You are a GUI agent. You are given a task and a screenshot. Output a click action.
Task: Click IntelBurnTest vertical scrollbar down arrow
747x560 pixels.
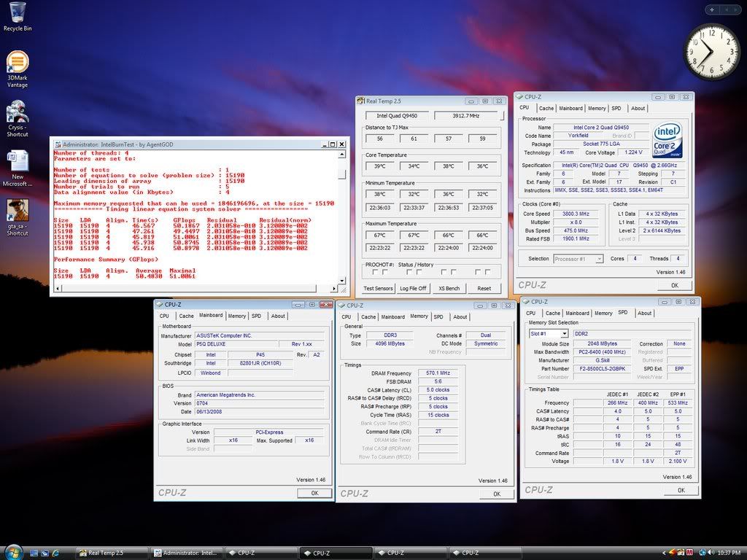[x=341, y=281]
